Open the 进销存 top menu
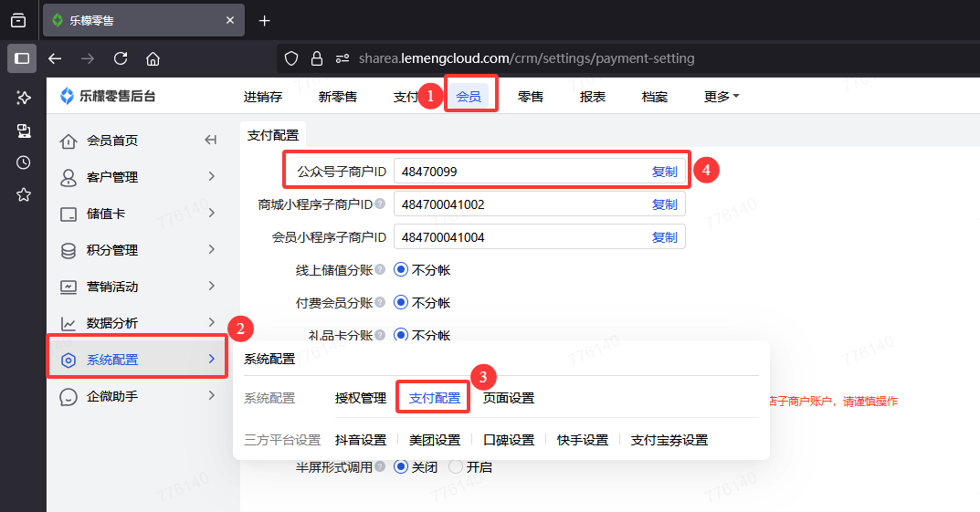The width and height of the screenshot is (980, 512). tap(262, 97)
